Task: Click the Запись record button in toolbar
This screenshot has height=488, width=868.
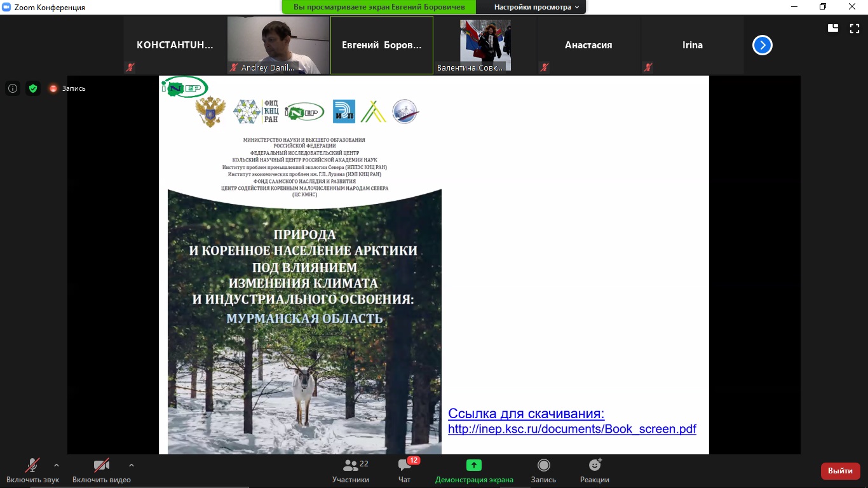Action: [543, 470]
